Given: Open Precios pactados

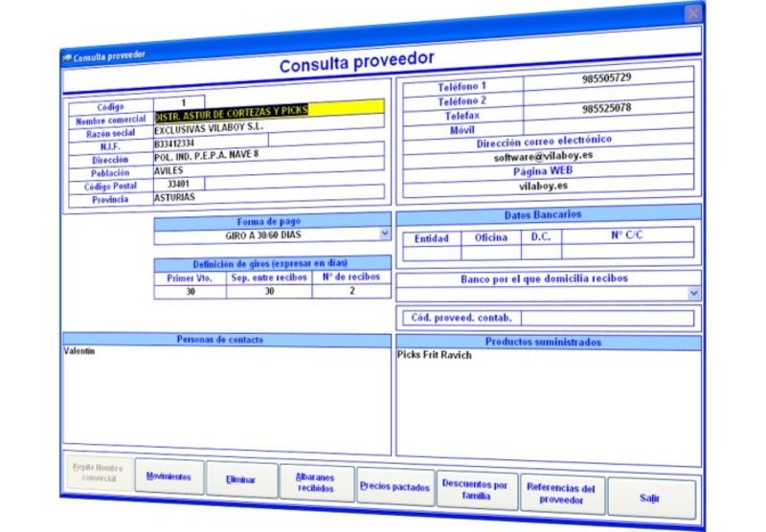Looking at the screenshot, I should pyautogui.click(x=394, y=487).
